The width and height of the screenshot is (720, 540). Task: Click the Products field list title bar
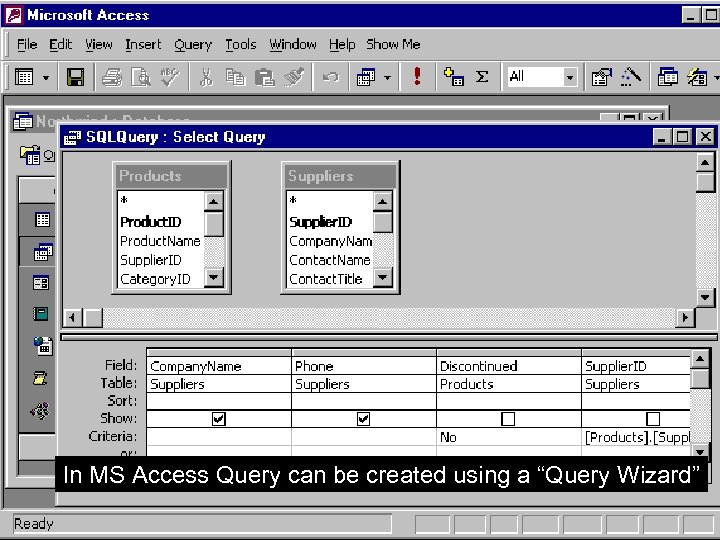click(x=171, y=176)
